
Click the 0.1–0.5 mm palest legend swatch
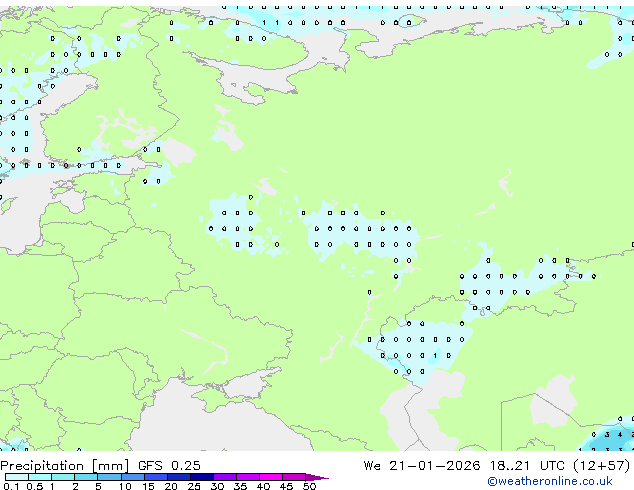(17, 477)
